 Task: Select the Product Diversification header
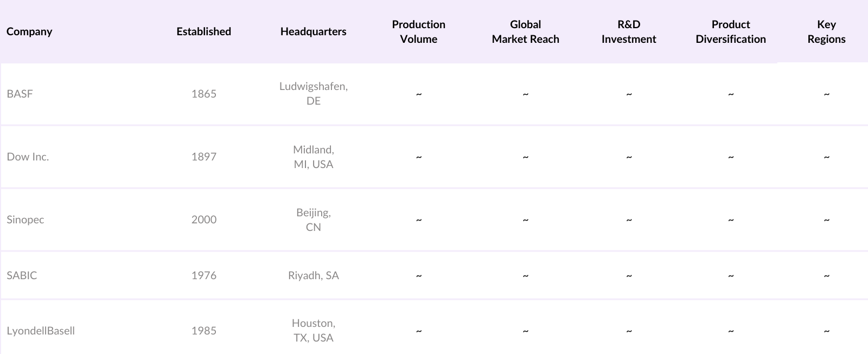[730, 31]
